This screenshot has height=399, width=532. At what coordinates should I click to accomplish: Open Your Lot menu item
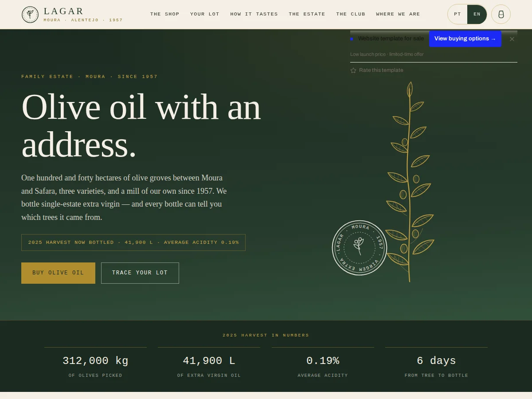pos(205,14)
